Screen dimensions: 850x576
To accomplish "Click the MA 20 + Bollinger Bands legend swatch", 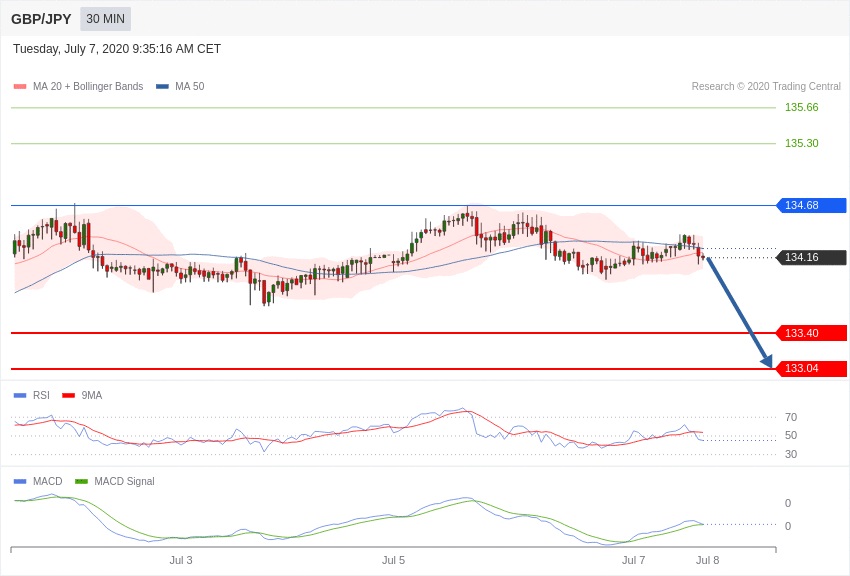I will click(x=20, y=87).
